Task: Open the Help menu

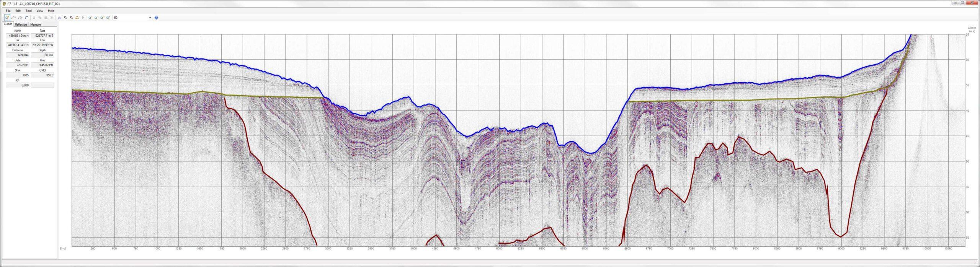Action: (x=51, y=11)
